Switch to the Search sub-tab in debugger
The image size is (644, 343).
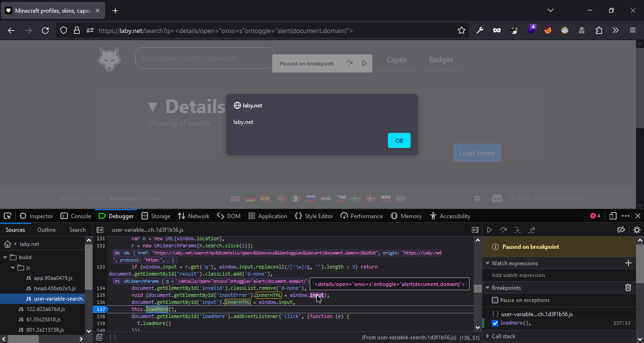77,230
